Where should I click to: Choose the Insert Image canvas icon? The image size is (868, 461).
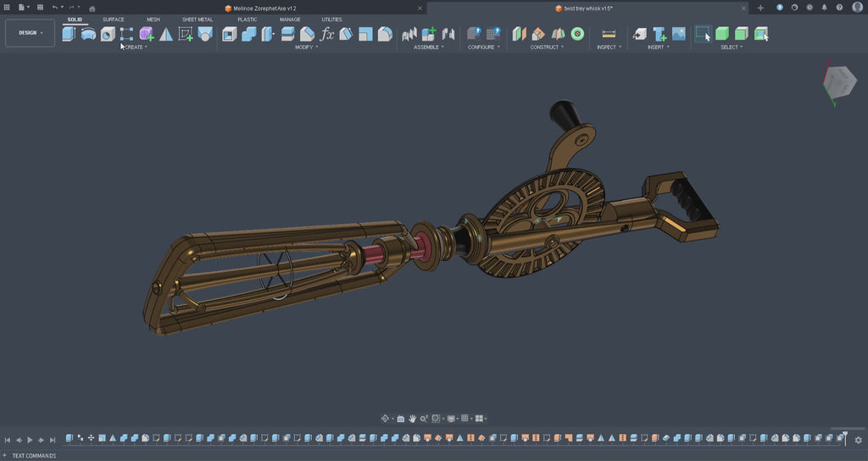pyautogui.click(x=679, y=34)
